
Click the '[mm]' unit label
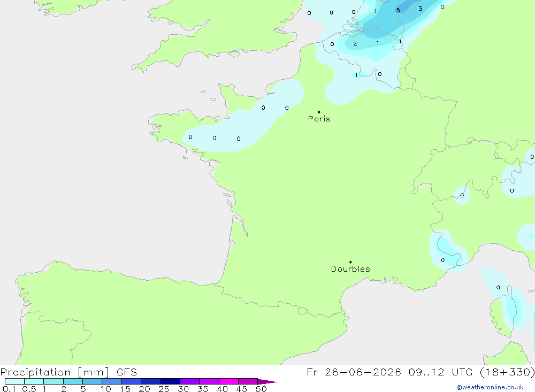94,372
